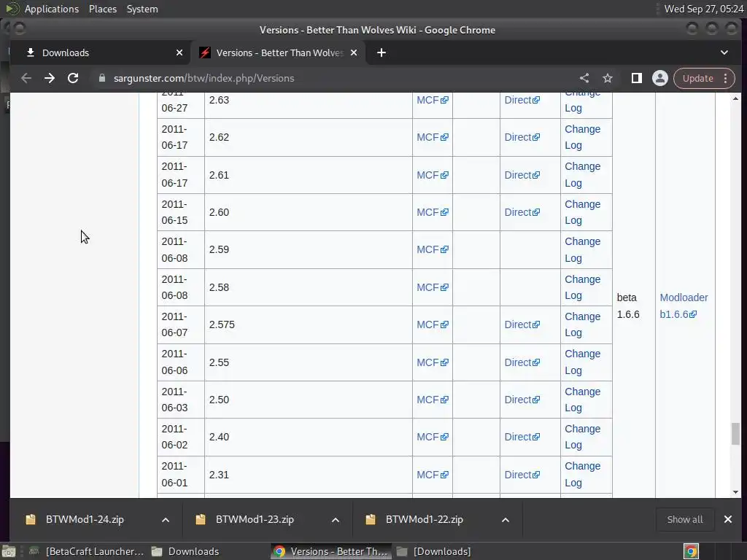
Task: Click the Chrome icon in system tray
Action: click(x=691, y=551)
